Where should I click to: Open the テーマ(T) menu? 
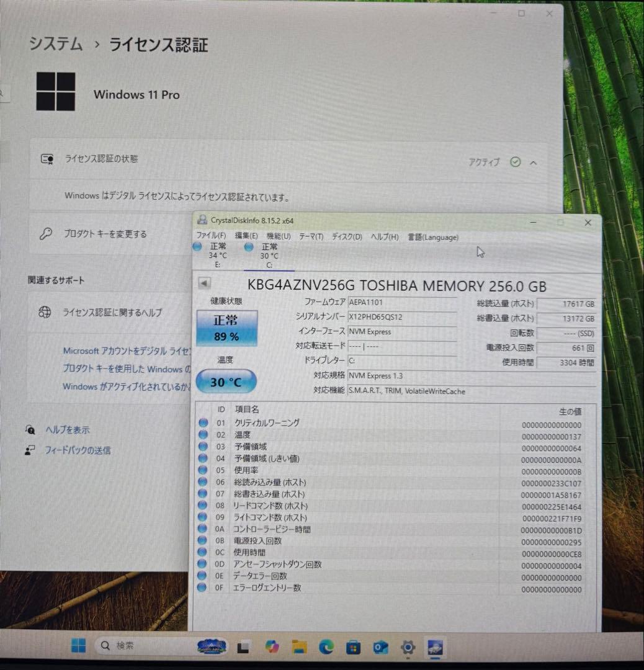(311, 237)
